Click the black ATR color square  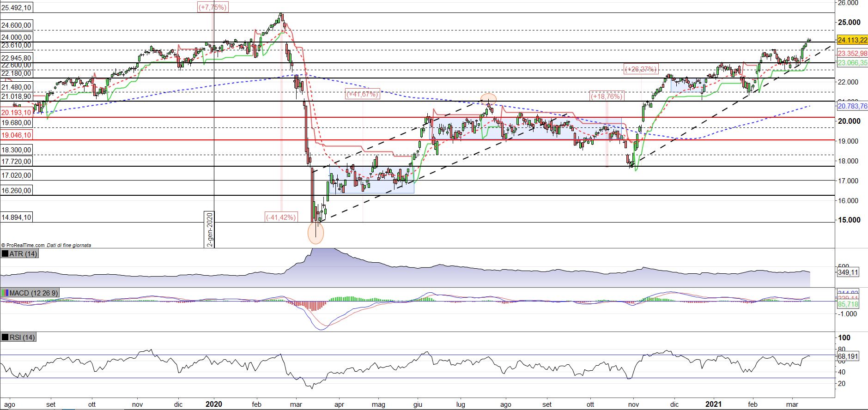tap(5, 254)
